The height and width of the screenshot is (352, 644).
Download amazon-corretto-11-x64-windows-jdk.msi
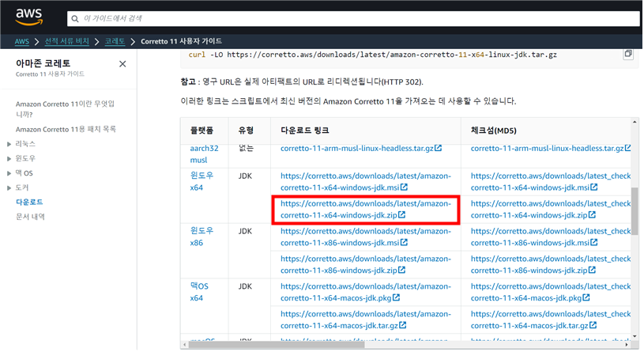pos(366,182)
